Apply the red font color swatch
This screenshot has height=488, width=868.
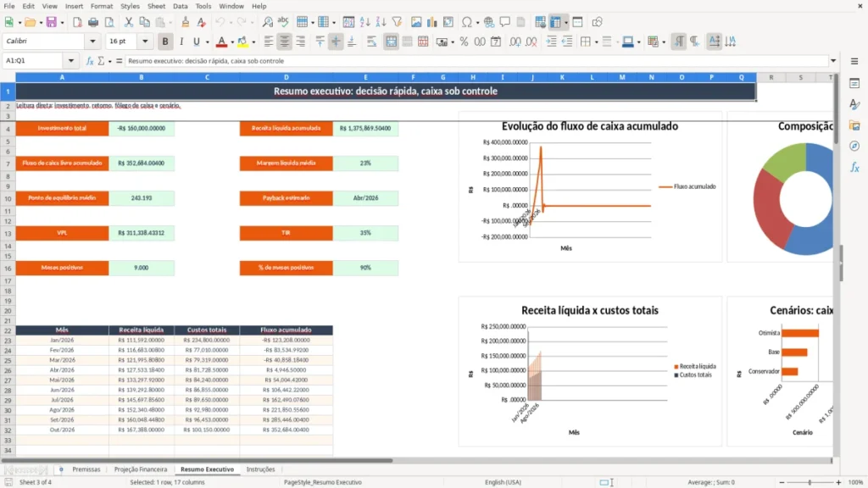[221, 42]
